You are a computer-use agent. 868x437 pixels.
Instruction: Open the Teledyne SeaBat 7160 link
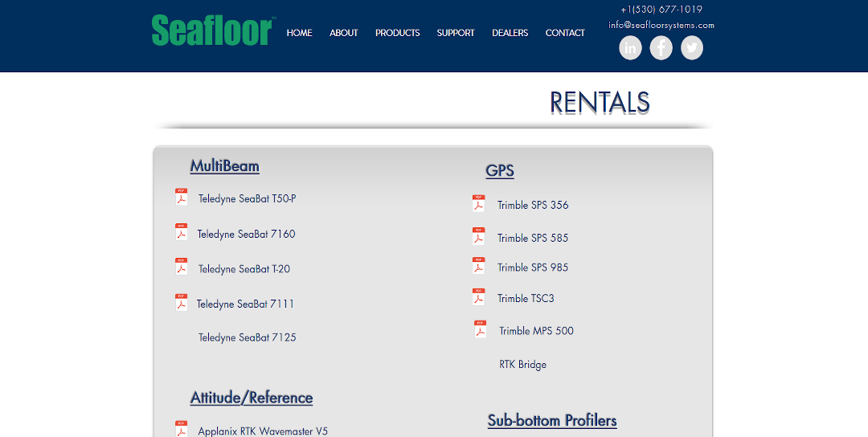pos(247,234)
